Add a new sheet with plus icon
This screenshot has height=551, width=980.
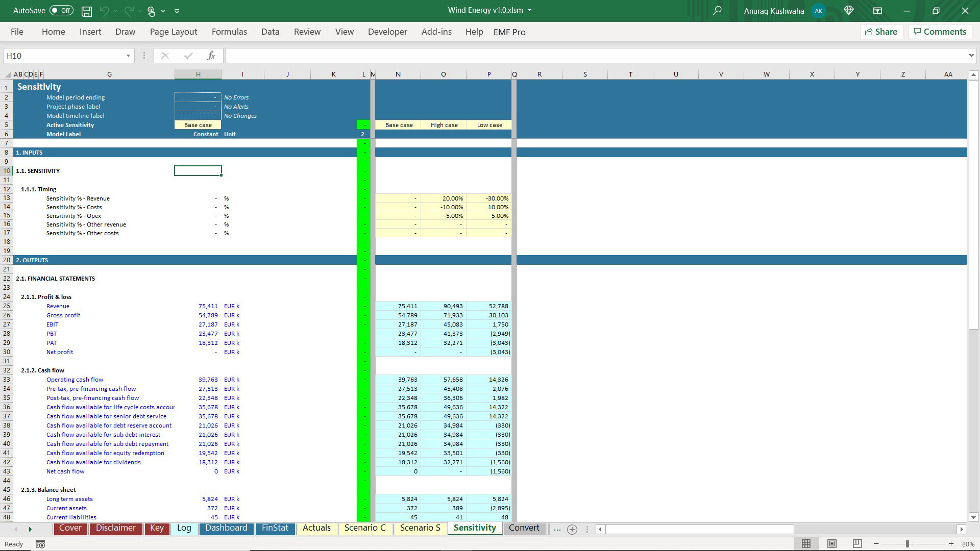(572, 529)
